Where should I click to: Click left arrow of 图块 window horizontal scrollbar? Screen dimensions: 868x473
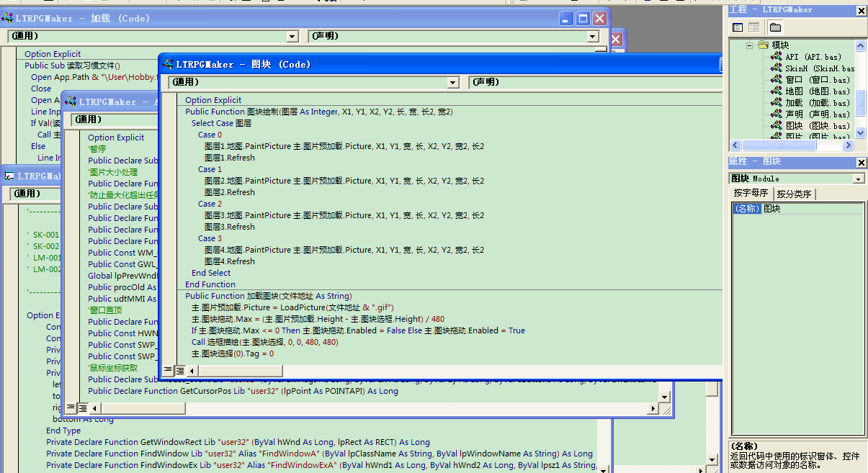click(x=192, y=370)
